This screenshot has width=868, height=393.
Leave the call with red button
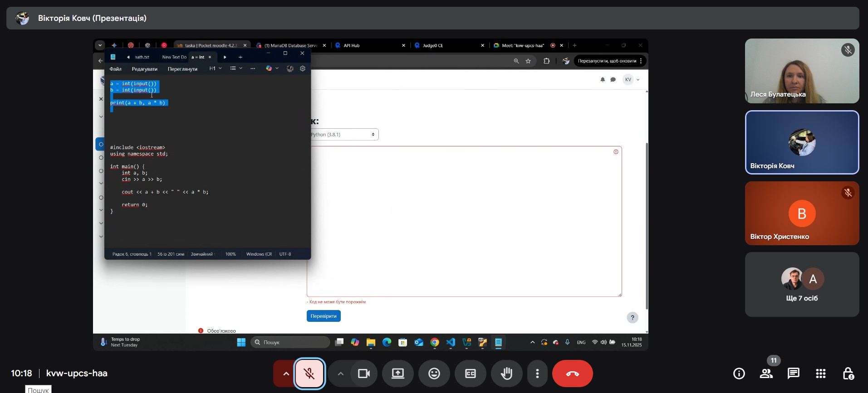pos(572,374)
